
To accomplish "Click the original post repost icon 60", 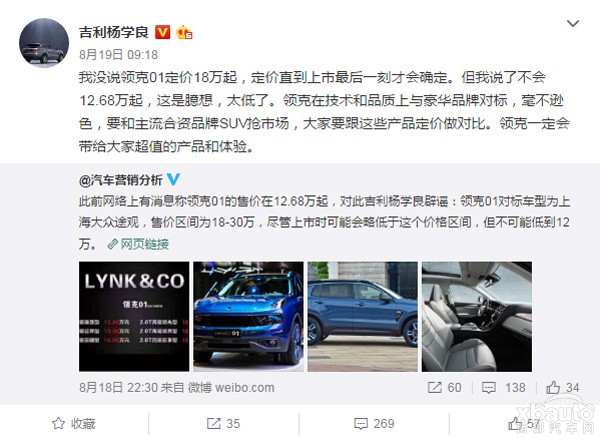I will pos(445,388).
